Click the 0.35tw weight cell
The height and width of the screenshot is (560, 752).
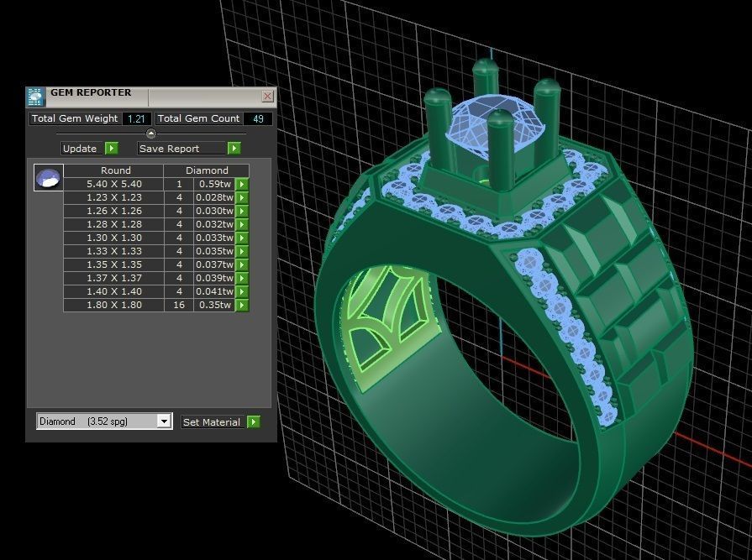coord(214,305)
